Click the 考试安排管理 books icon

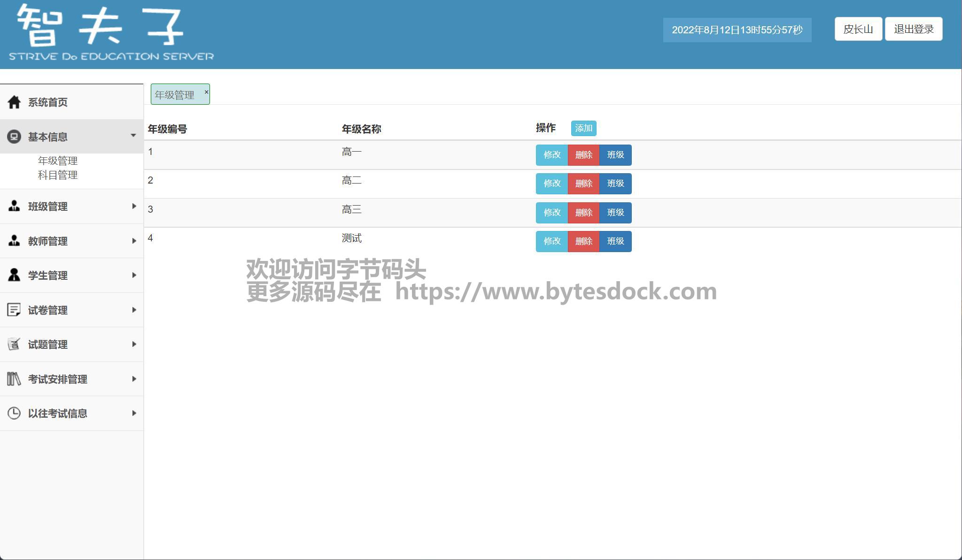tap(14, 379)
